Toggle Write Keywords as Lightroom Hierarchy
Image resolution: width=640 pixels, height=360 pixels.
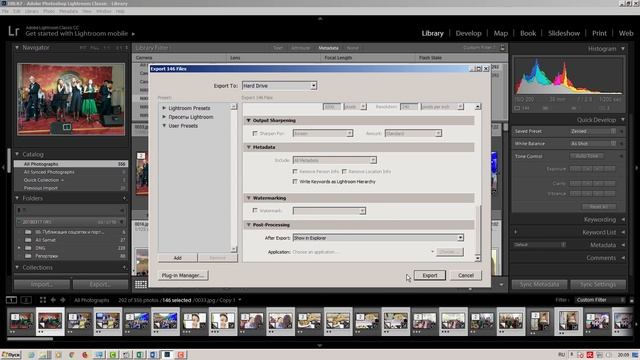[x=295, y=182]
